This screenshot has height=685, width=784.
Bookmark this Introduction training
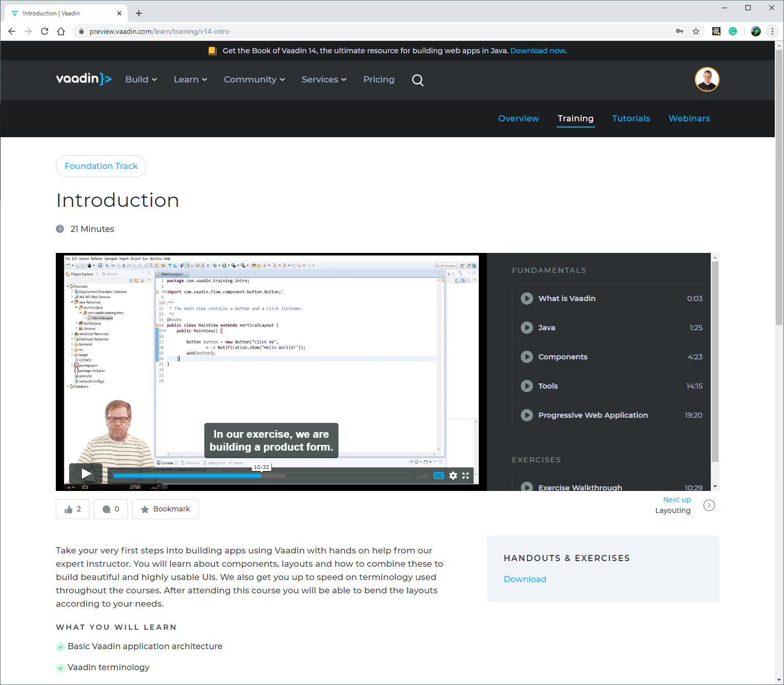pyautogui.click(x=165, y=509)
